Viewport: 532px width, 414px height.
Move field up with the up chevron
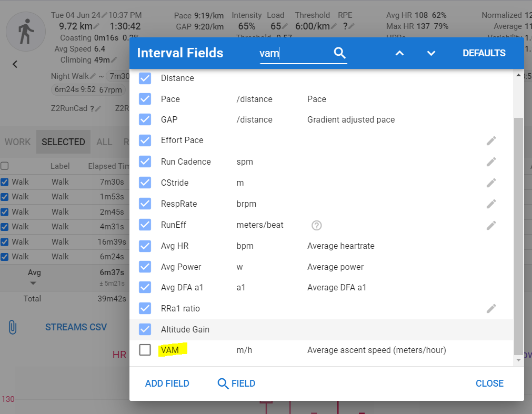pyautogui.click(x=400, y=53)
